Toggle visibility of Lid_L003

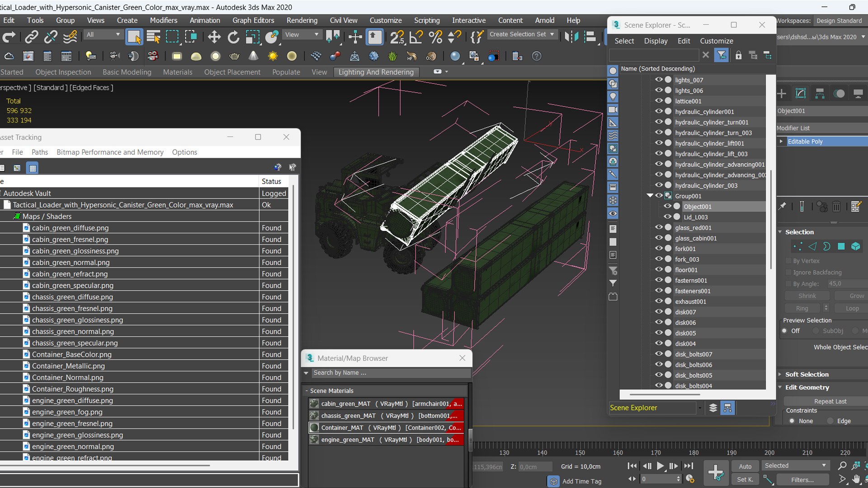(x=667, y=217)
